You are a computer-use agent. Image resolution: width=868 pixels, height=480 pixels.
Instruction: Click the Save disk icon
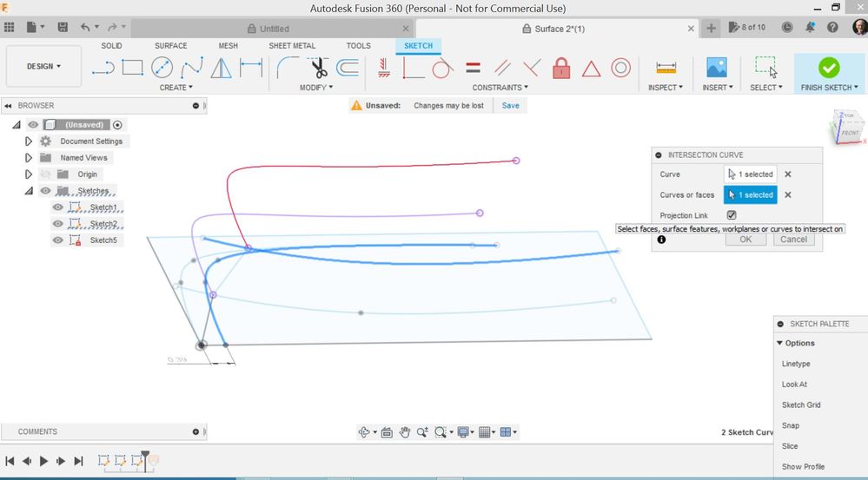63,27
